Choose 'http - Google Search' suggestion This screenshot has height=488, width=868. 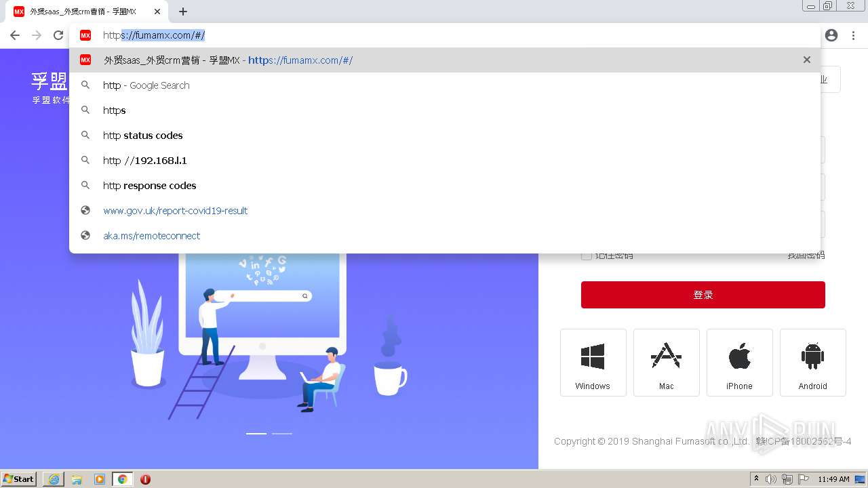[445, 85]
